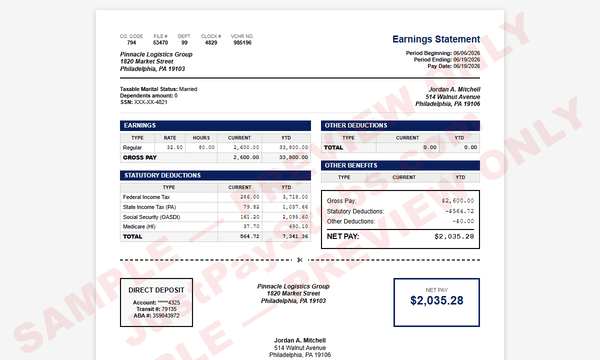
Task: Click the DIRECT DEPOSIT heading
Action: (x=156, y=290)
